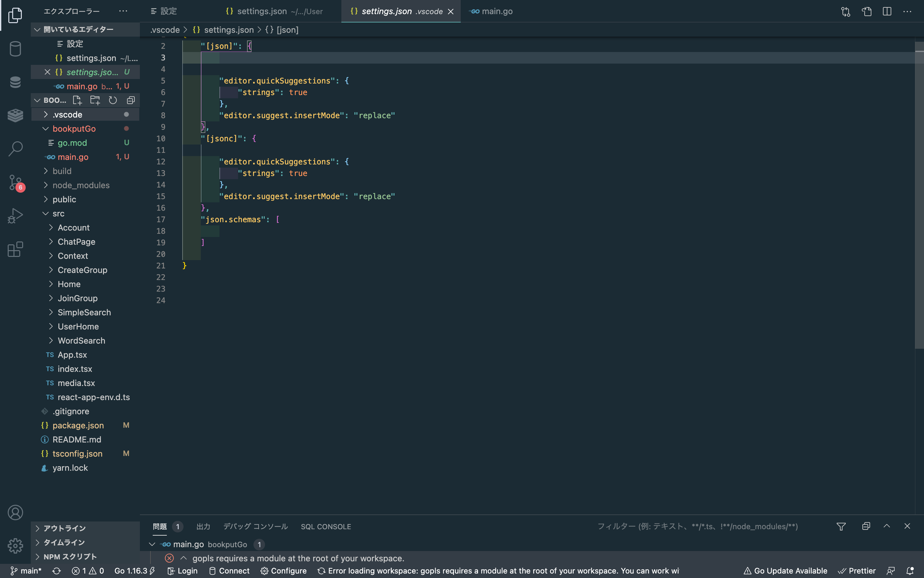Click Go 1.16.3 version in status bar
This screenshot has width=924, height=578.
[134, 571]
